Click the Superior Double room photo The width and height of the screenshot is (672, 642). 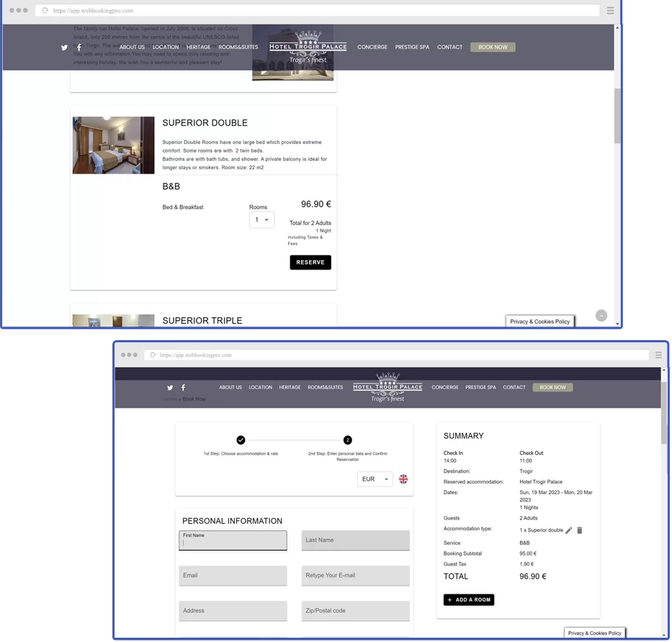(x=113, y=145)
